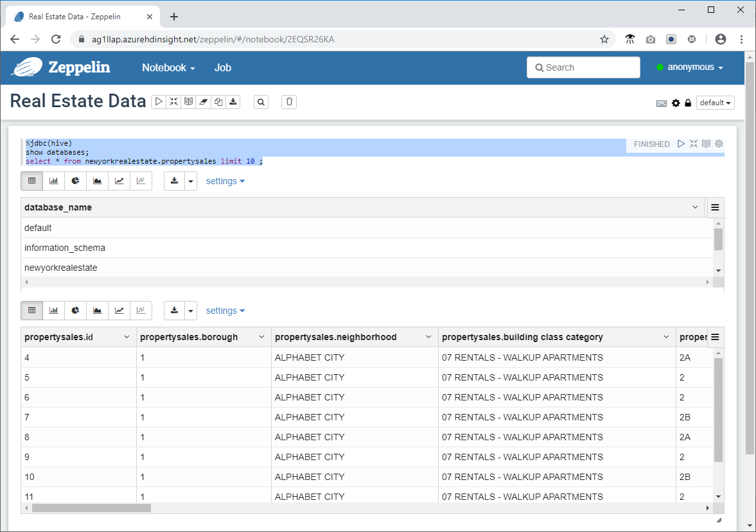This screenshot has width=756, height=532.
Task: Reload the browser page
Action: (x=56, y=39)
